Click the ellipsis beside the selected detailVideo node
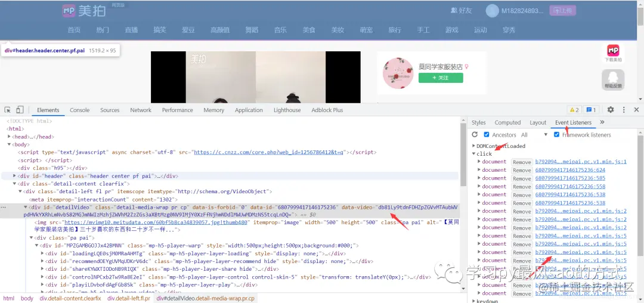 pos(4,208)
